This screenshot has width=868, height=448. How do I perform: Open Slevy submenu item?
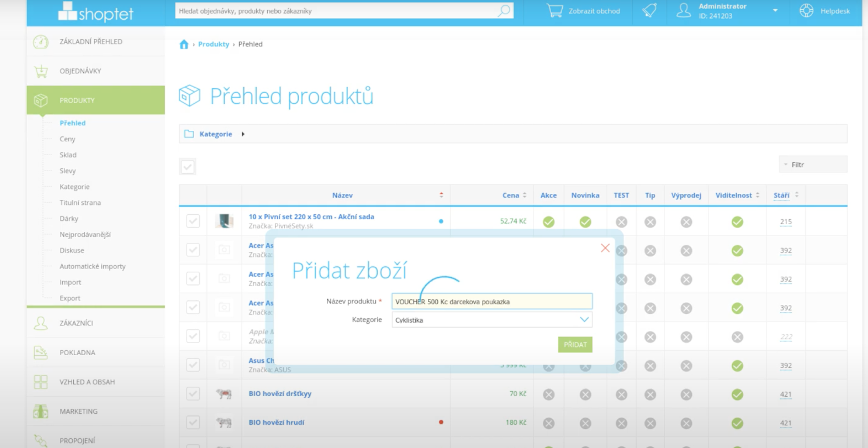coord(68,171)
